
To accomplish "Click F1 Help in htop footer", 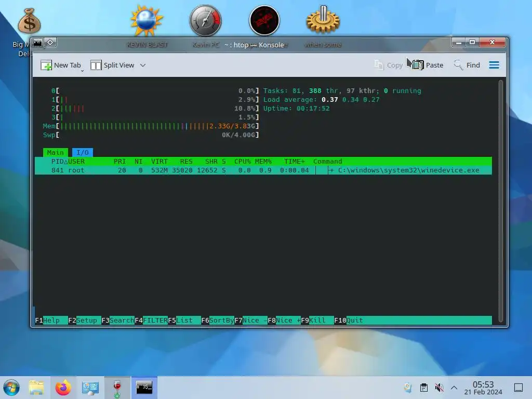I will tap(51, 320).
